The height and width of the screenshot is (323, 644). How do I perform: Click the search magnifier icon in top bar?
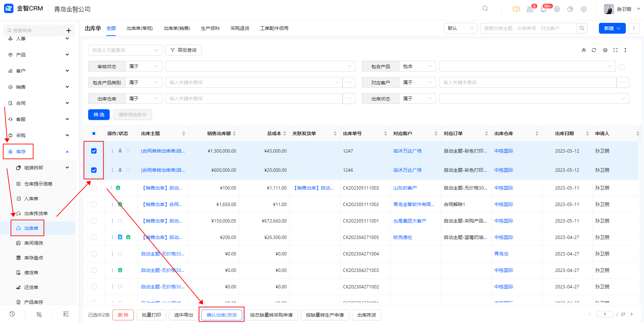(x=485, y=9)
